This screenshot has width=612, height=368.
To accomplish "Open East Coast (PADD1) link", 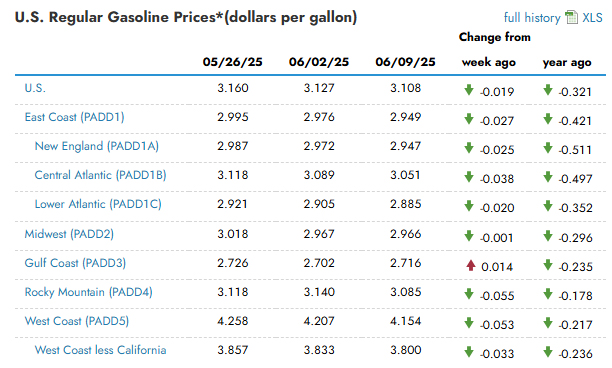I will 75,117.
